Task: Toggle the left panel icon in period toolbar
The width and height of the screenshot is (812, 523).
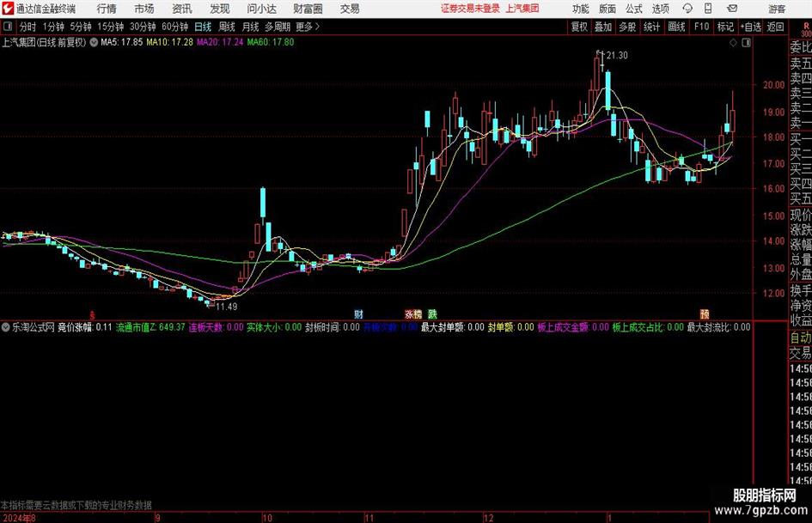Action: point(8,27)
